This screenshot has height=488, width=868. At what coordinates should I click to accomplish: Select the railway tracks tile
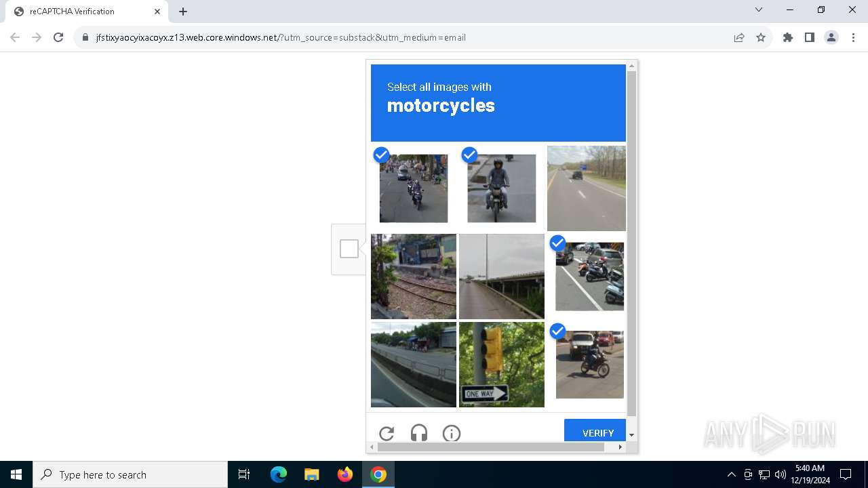coord(414,277)
